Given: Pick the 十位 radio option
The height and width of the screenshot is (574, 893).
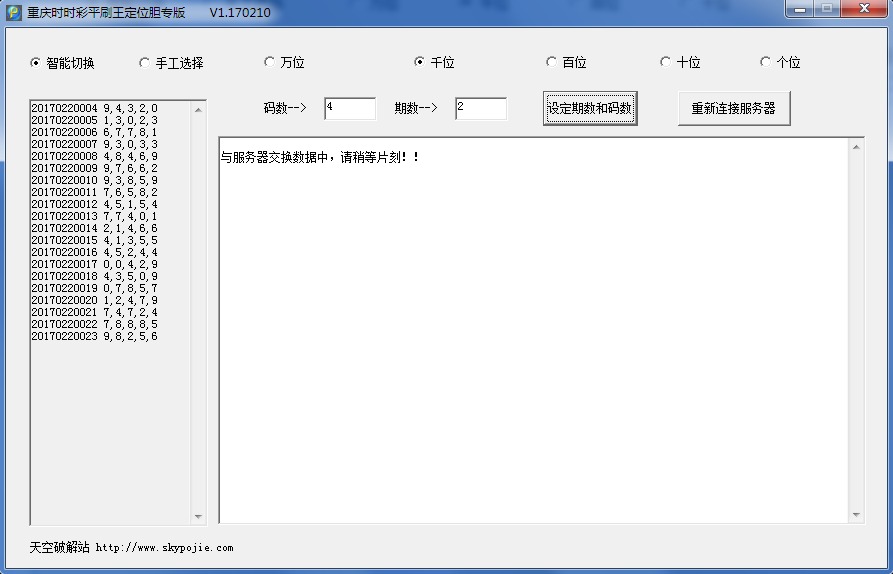Looking at the screenshot, I should [665, 62].
